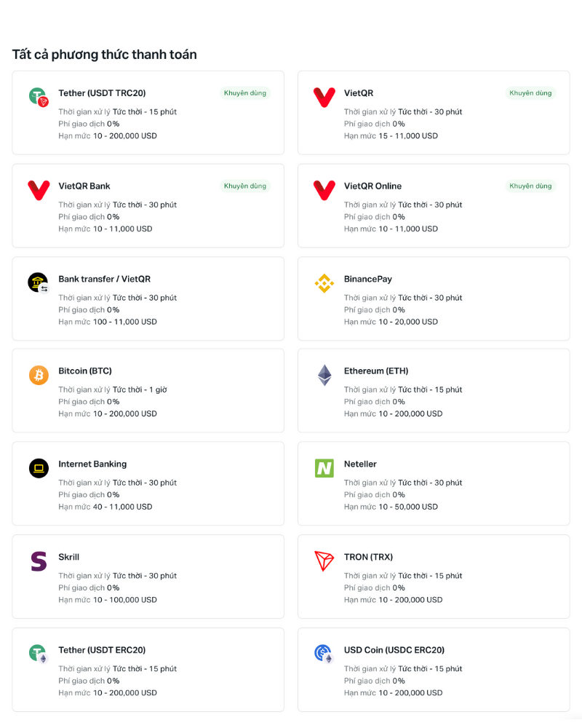Choose the Neteller payment method name

coord(360,464)
